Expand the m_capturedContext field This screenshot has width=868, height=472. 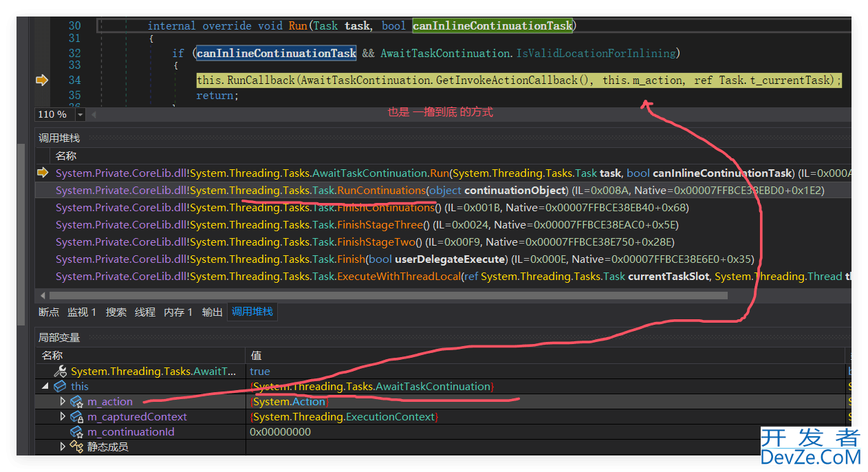[x=63, y=416]
